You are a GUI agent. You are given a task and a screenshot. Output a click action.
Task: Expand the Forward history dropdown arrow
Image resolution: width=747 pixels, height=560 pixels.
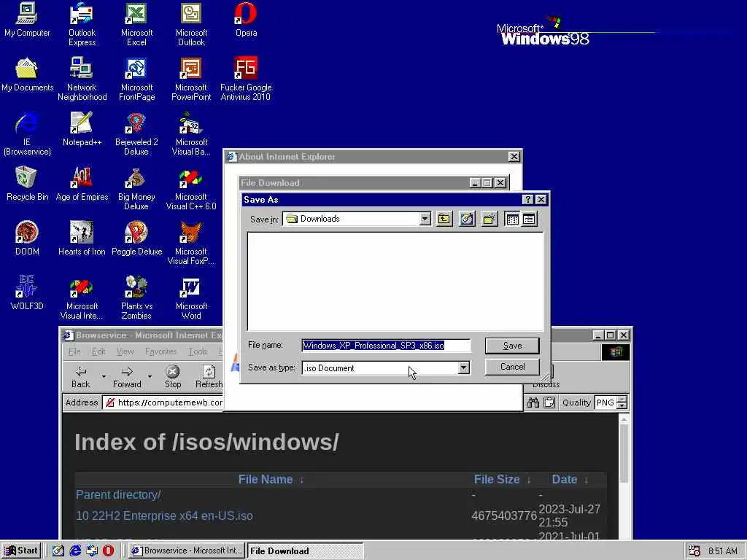pos(150,377)
